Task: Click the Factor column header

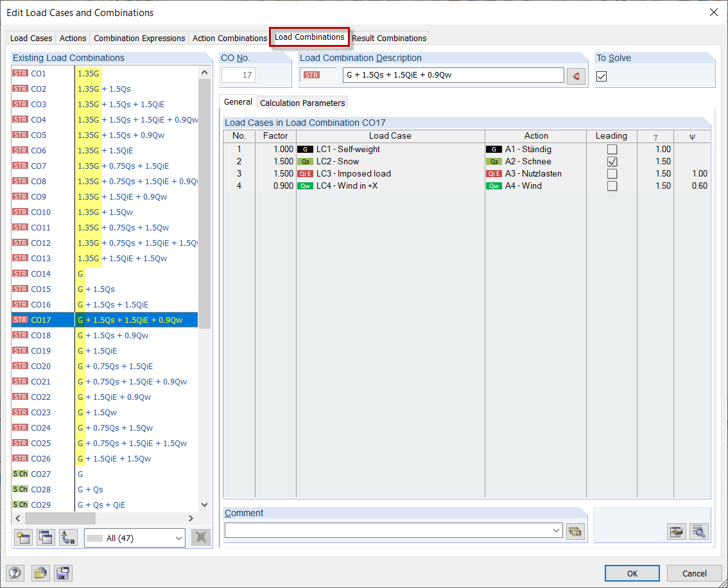Action: click(x=275, y=136)
